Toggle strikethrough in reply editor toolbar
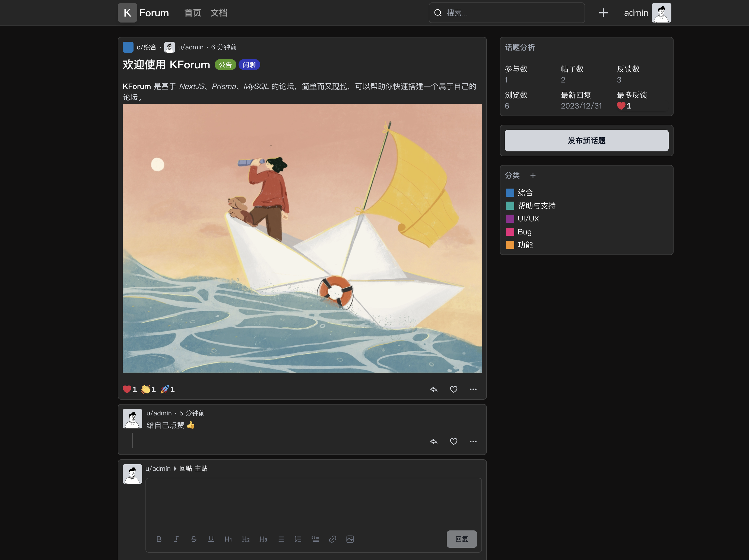The width and height of the screenshot is (749, 560). pyautogui.click(x=194, y=539)
